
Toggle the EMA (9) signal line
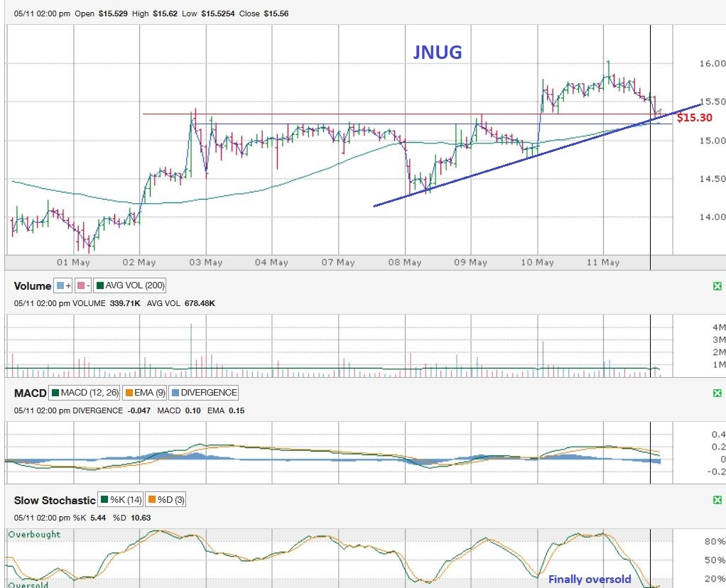click(146, 392)
